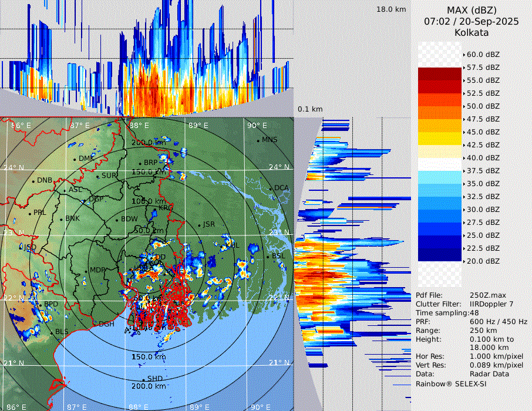Click the BSL station marker

pyautogui.click(x=268, y=257)
